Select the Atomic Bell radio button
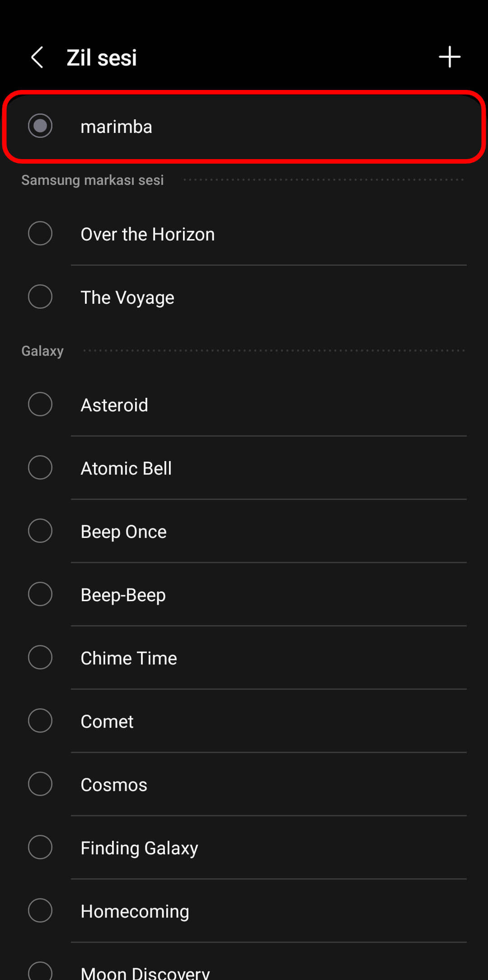The image size is (488, 980). (40, 467)
